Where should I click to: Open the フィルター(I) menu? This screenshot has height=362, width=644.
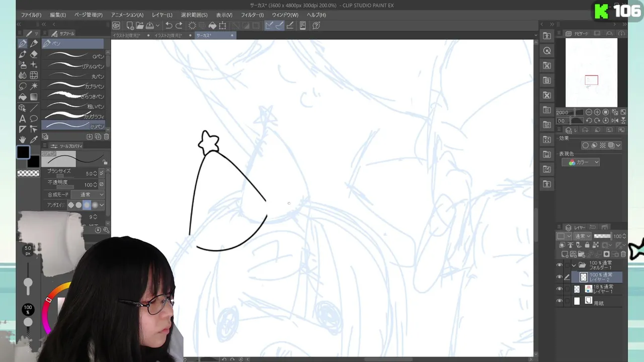click(252, 15)
